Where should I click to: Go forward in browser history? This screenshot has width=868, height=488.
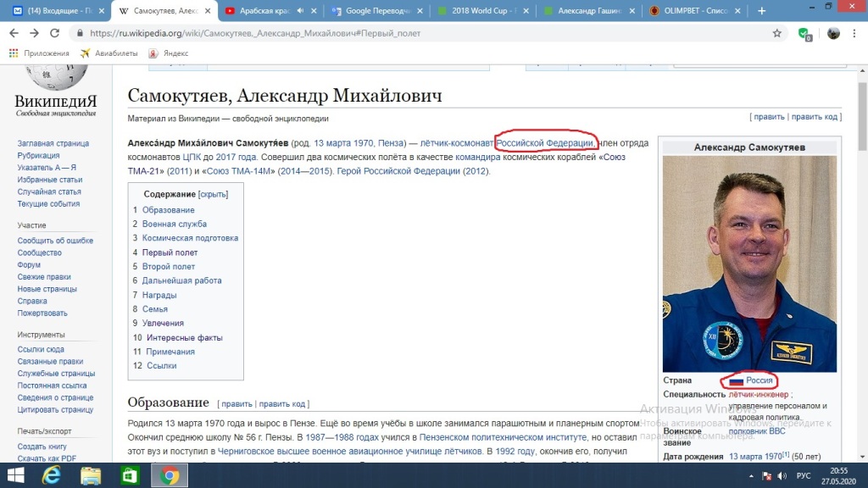(34, 33)
